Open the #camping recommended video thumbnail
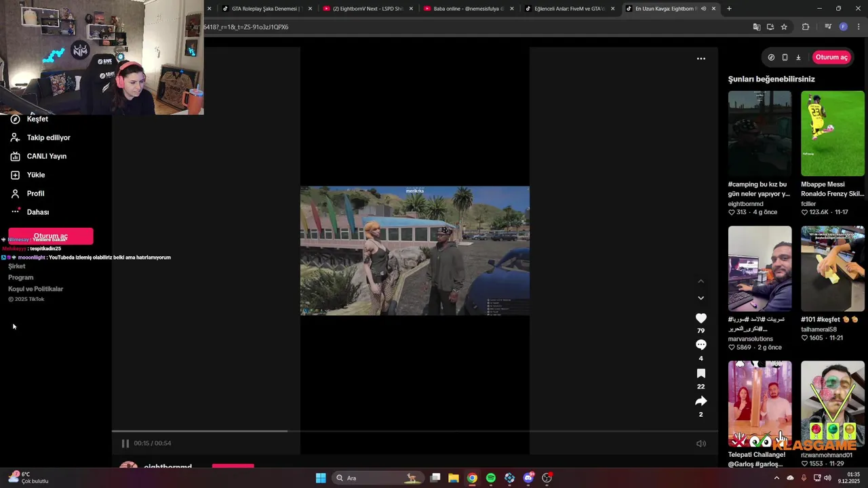The width and height of the screenshot is (868, 488). pos(759,134)
